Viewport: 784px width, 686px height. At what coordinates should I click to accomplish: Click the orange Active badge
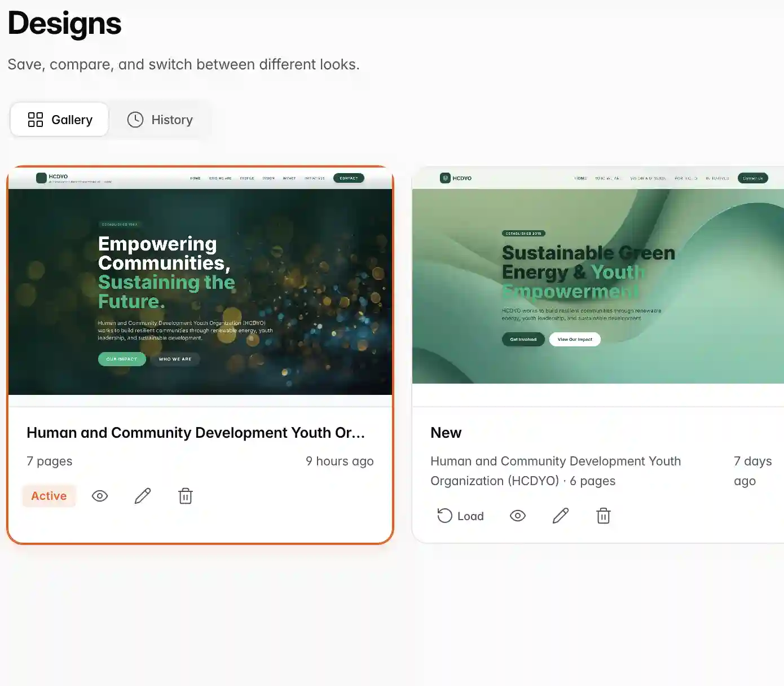pos(49,496)
